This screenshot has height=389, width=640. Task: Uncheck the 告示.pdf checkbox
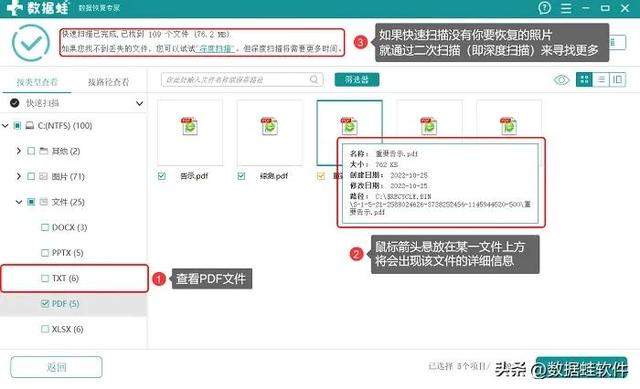pos(162,176)
